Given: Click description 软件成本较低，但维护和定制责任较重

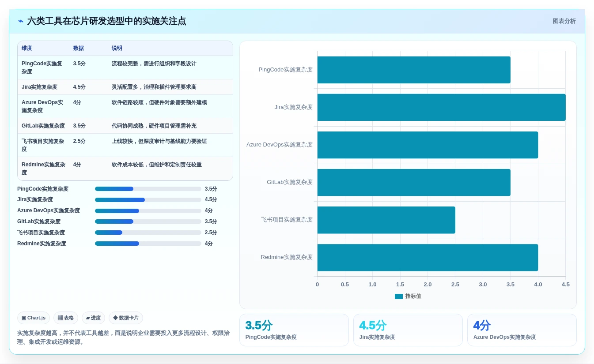Looking at the screenshot, I should click(x=157, y=165).
